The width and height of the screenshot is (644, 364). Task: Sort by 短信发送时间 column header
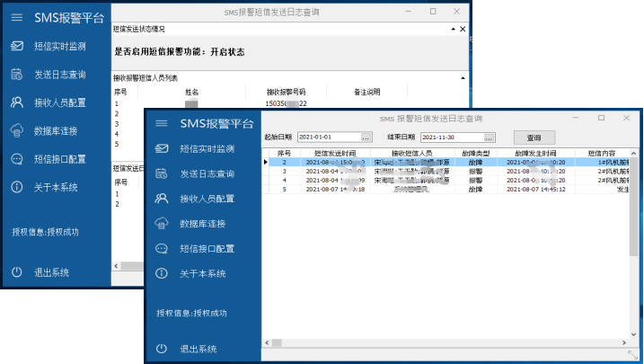(x=335, y=154)
